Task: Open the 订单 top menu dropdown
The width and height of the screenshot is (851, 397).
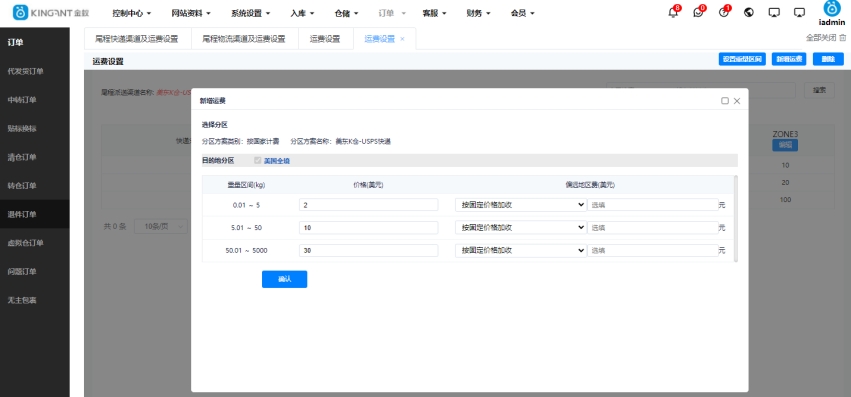Action: pyautogui.click(x=391, y=13)
